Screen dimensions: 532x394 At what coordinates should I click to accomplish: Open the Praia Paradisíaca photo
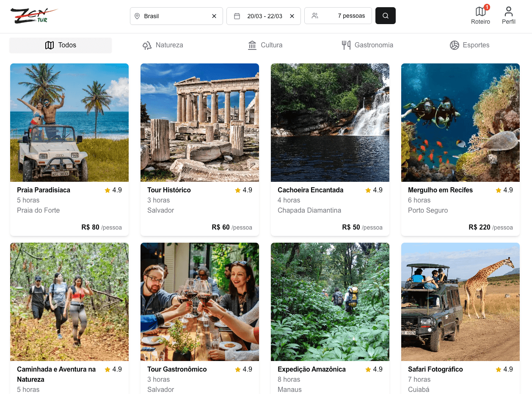pos(69,123)
